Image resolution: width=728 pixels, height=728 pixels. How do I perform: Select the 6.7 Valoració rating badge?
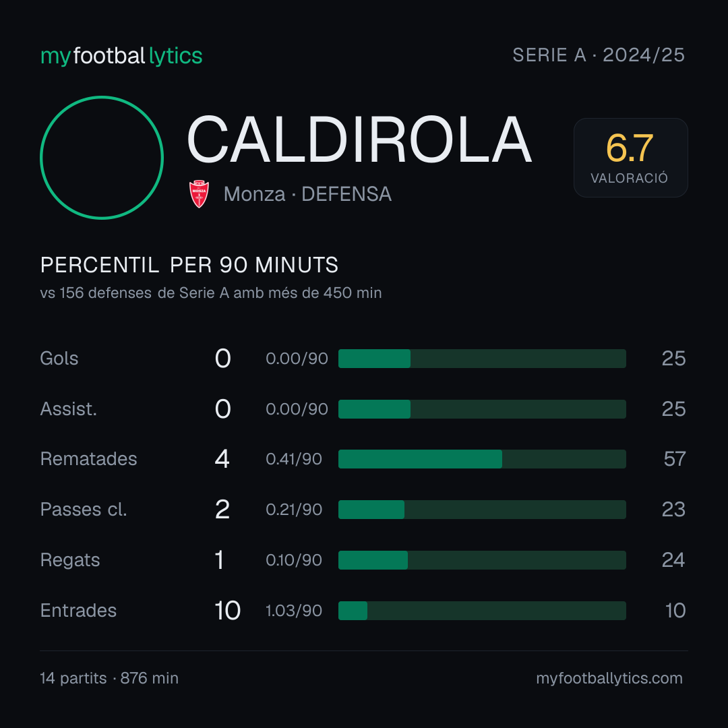coord(630,157)
